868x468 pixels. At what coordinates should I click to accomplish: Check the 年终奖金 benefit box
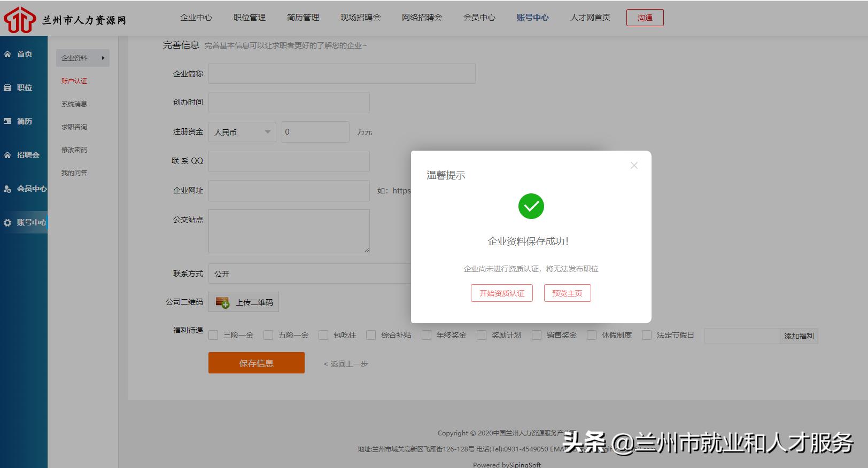pos(427,335)
